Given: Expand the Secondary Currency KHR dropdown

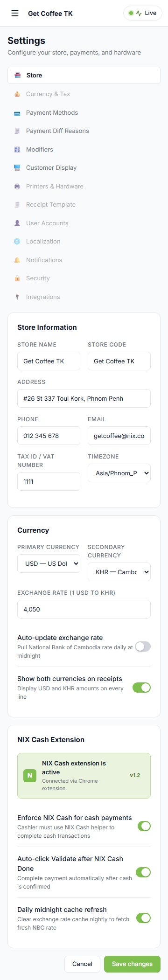Looking at the screenshot, I should [x=119, y=572].
